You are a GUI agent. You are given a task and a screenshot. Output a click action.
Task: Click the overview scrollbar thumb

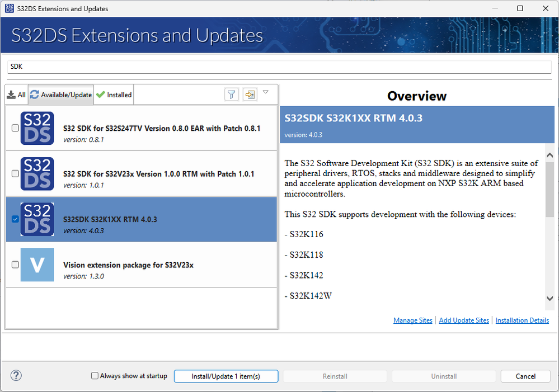pos(549,191)
